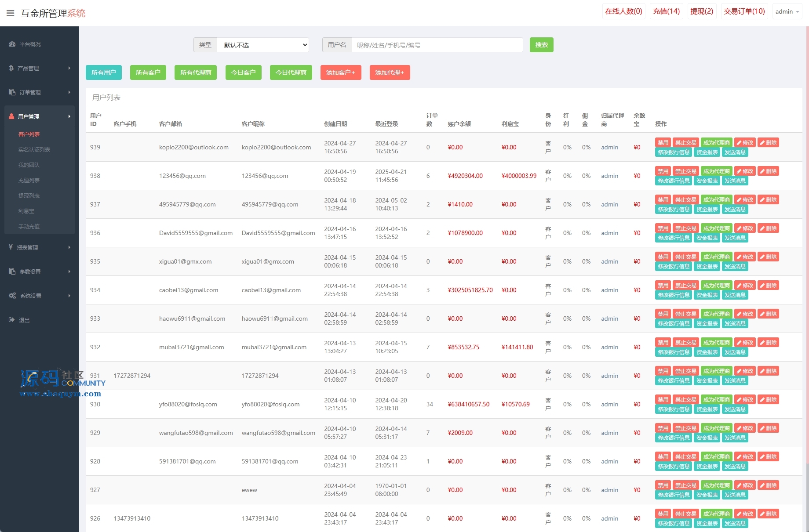Image resolution: width=809 pixels, height=532 pixels.
Task: Click the bitcoin icon beside 产品管理
Action: (11, 69)
